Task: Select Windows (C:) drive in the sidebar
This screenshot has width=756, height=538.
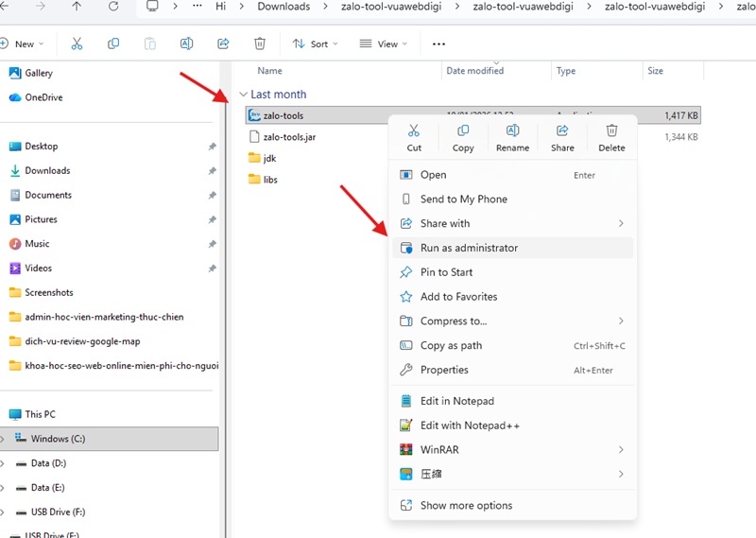Action: coord(109,439)
